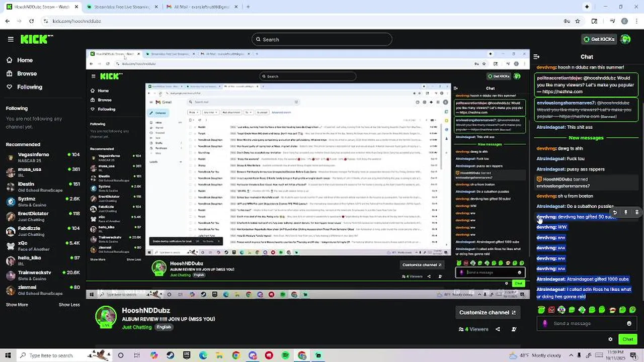Switch to the All Mail browser tab
The height and width of the screenshot is (362, 644).
[203, 7]
